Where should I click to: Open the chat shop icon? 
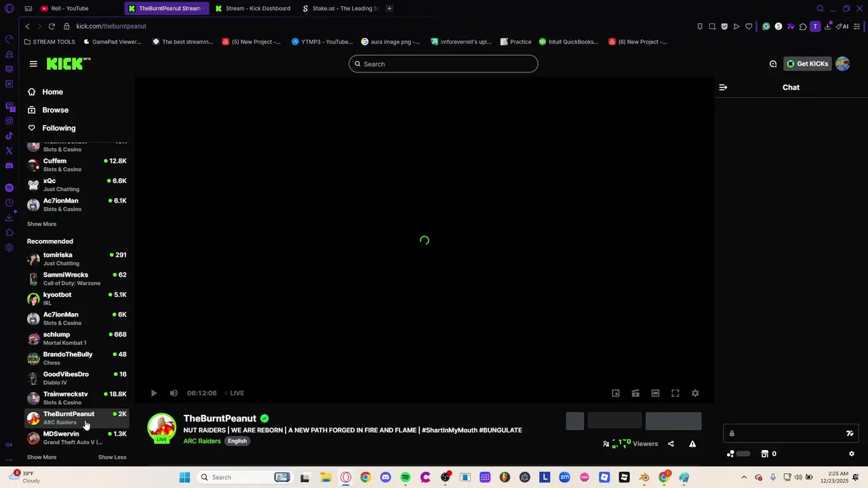[x=765, y=454]
